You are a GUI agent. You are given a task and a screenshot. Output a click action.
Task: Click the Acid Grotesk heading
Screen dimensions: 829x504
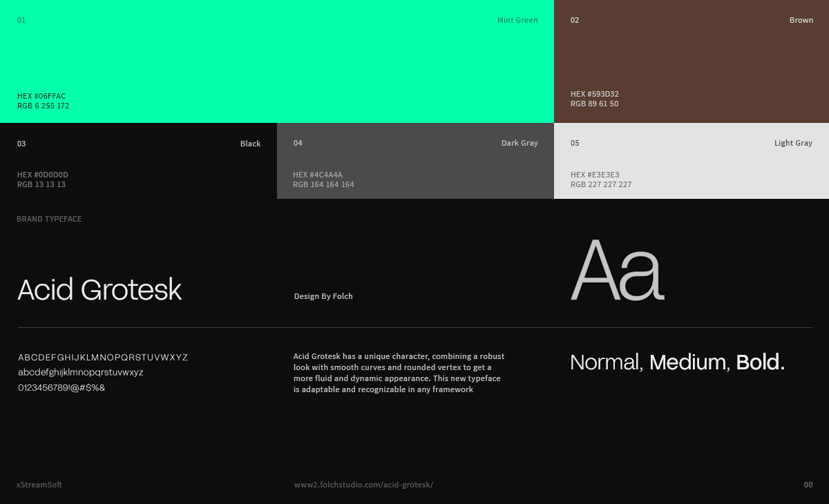click(99, 290)
